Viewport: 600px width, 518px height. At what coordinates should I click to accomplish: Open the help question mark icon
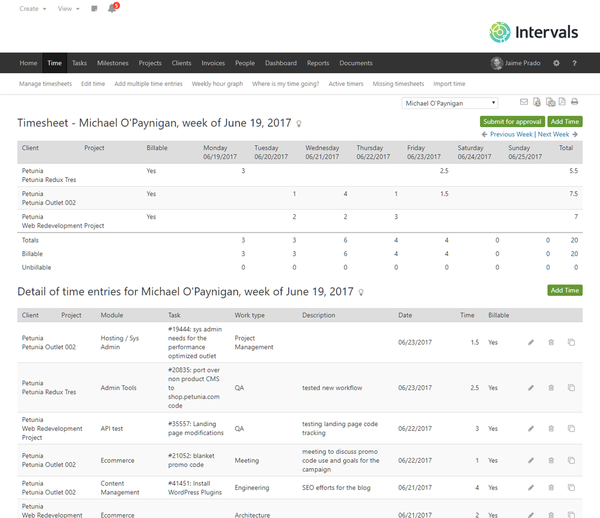(x=574, y=63)
